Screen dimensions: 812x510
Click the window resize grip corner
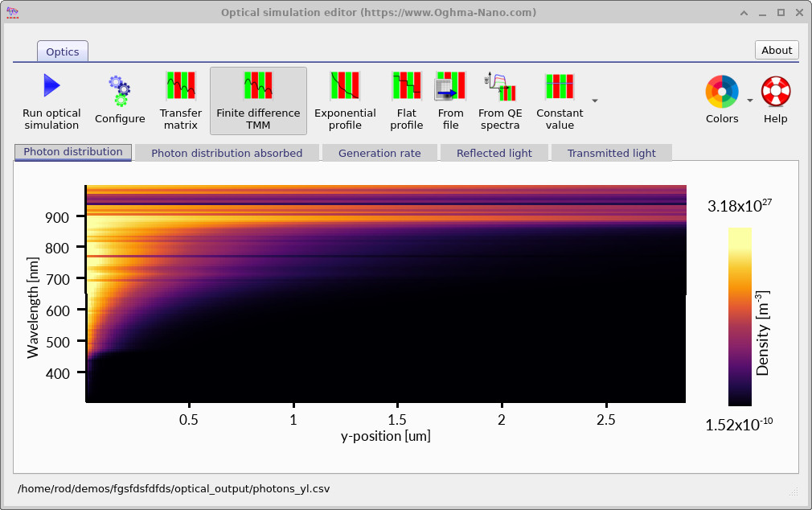pos(794,491)
